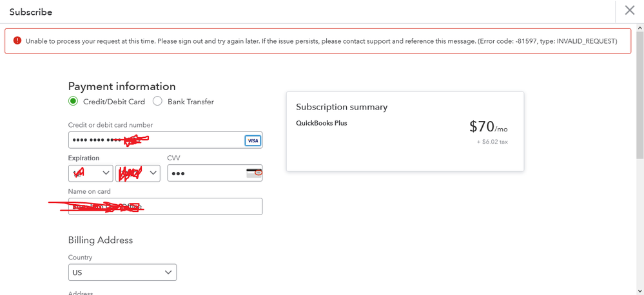Click the $70/mo price text

tap(488, 127)
